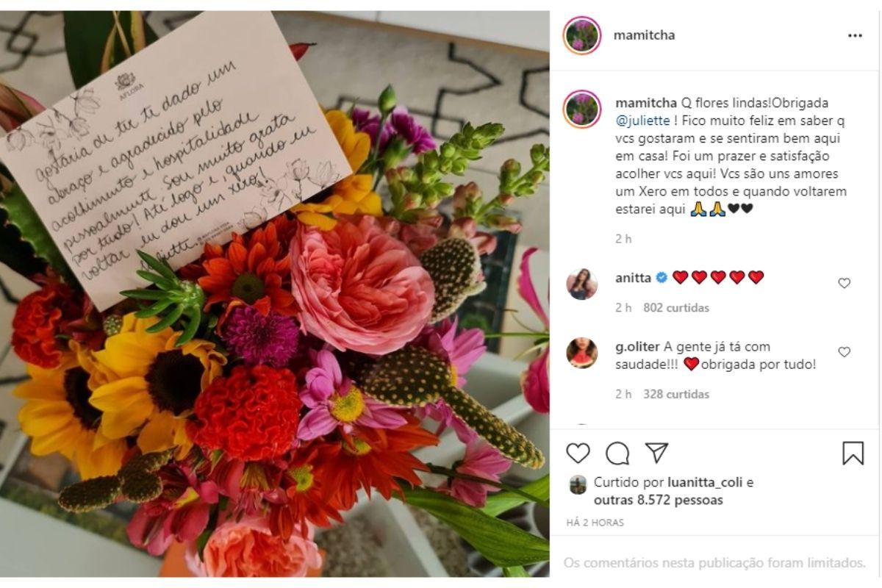Save post with bookmark icon
882x588 pixels.
[x=853, y=453]
